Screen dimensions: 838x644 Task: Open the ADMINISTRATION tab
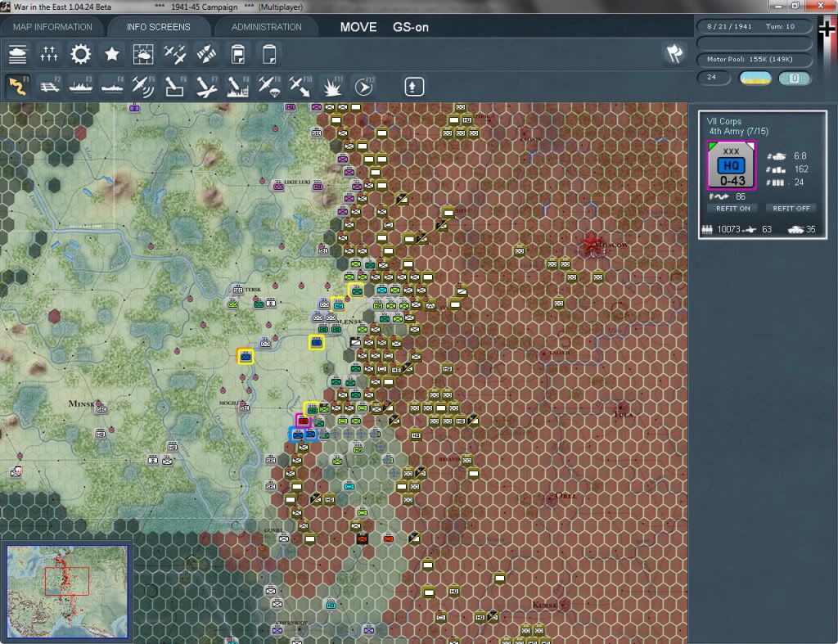(266, 27)
